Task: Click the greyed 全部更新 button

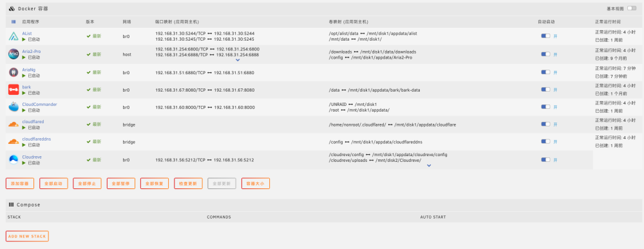Action: pos(222,184)
